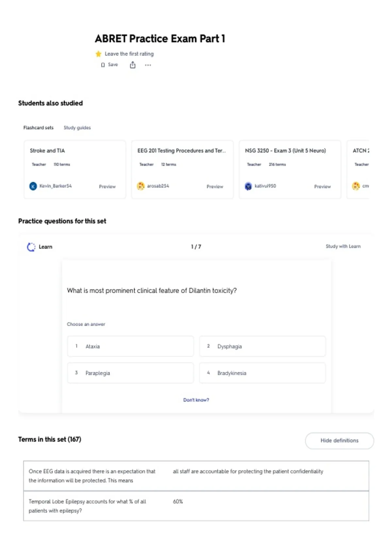Image resolution: width=392 pixels, height=556 pixels.
Task: Choose Paraplegia as the answer
Action: coord(130,373)
